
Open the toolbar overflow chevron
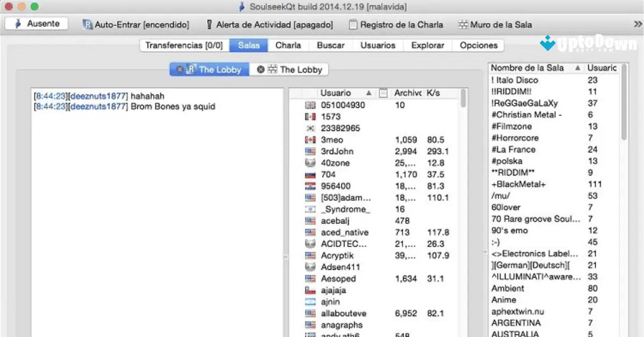(638, 24)
